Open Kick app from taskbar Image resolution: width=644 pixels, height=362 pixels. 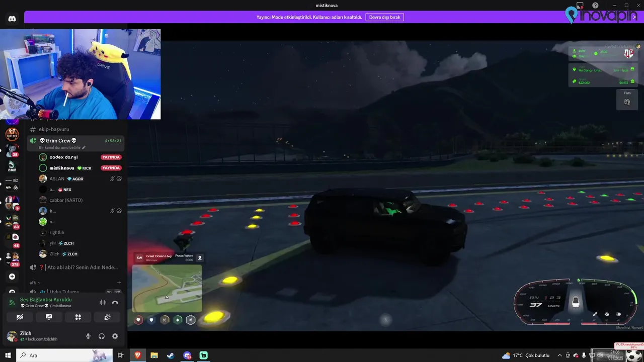204,355
